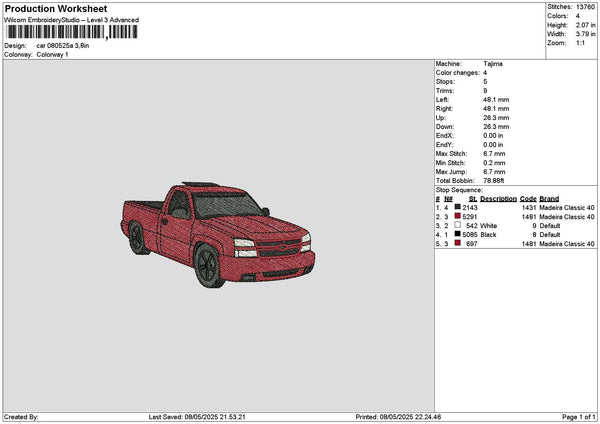Click the red truck embroidery design preview
The image size is (600, 424).
click(x=218, y=234)
